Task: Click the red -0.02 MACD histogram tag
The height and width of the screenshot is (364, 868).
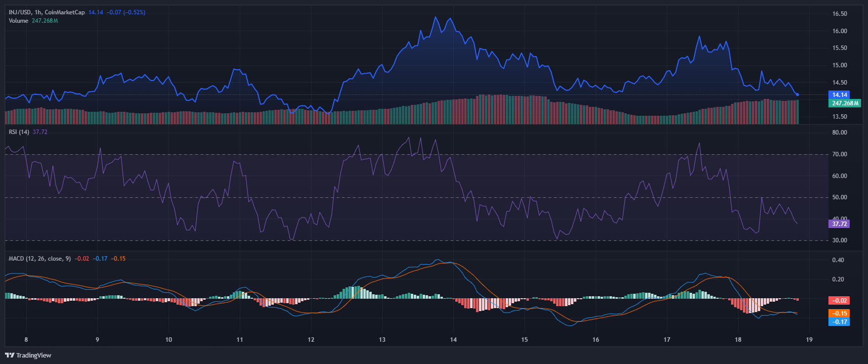Action: 839,301
